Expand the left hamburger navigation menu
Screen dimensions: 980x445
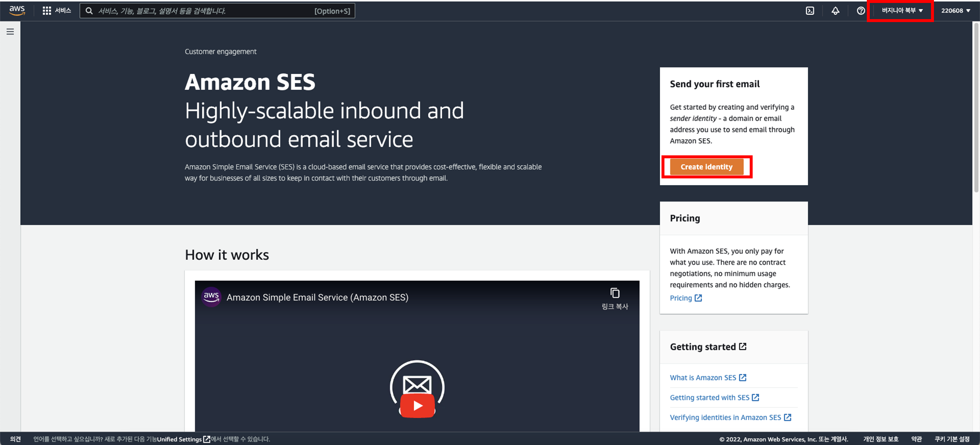pos(10,32)
